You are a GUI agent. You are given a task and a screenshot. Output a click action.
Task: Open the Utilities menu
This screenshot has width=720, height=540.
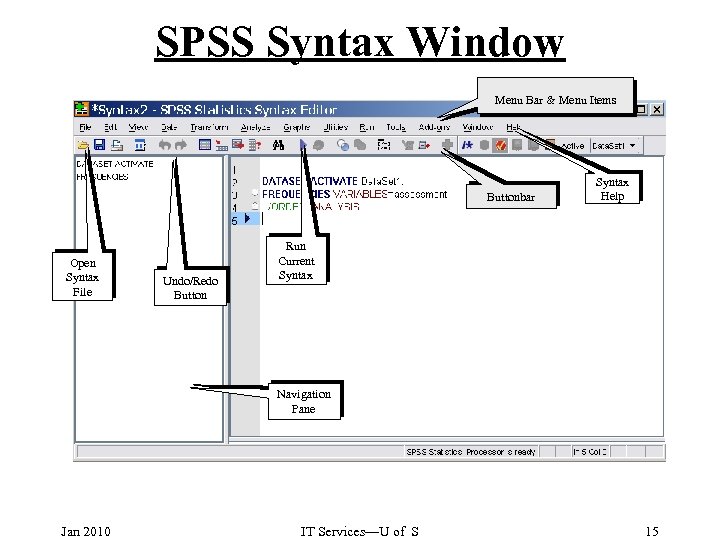[x=336, y=127]
